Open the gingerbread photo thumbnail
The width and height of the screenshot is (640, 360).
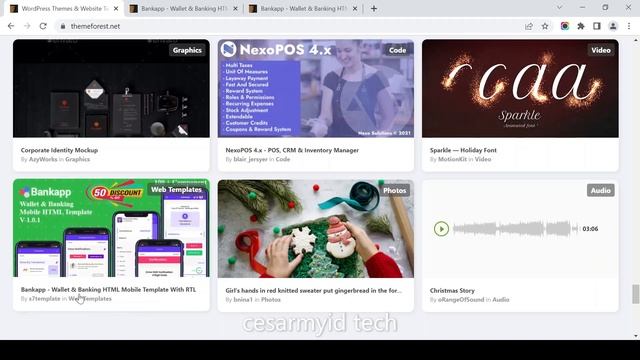[x=316, y=229]
